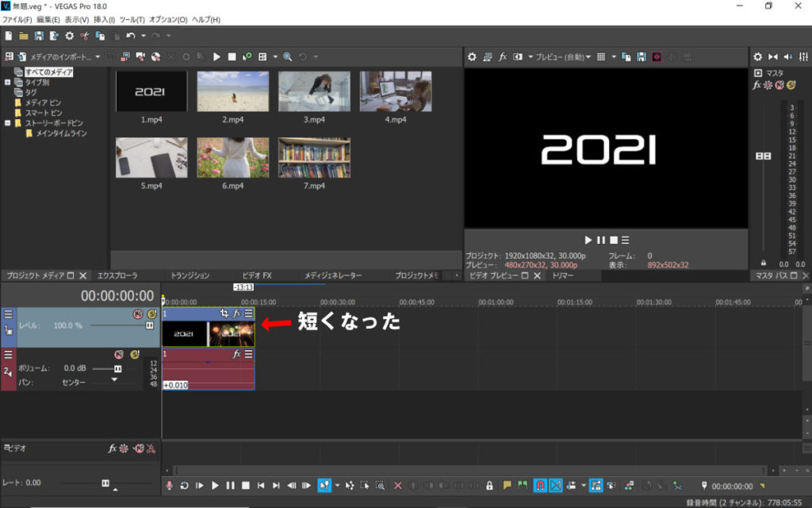Open the preview quality プレビュー(自動) dropdown
This screenshot has height=508, width=812.
coord(562,57)
